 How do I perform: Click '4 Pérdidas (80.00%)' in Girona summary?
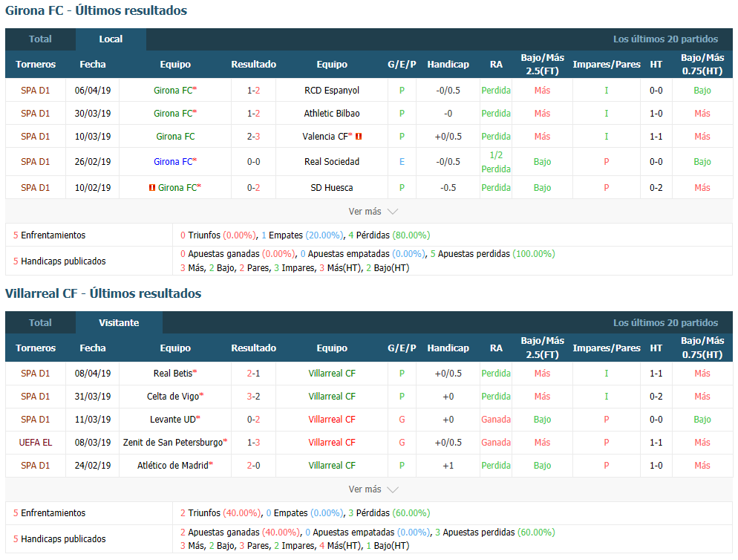pos(389,235)
